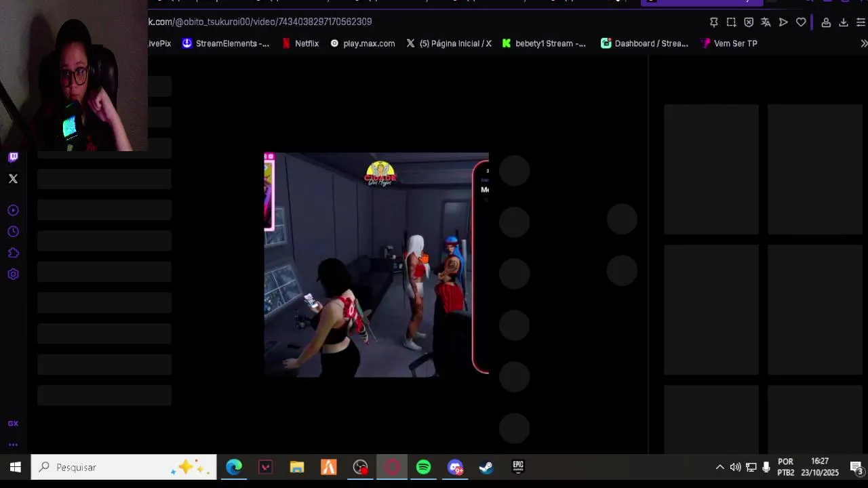Open Opera GX taskbar icon
868x488 pixels.
click(x=392, y=467)
